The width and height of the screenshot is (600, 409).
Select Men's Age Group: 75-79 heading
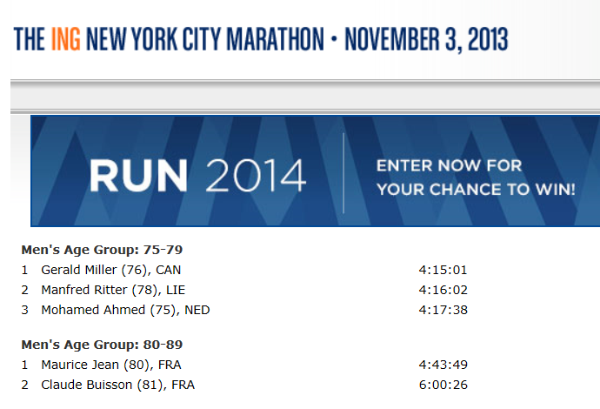coord(101,249)
